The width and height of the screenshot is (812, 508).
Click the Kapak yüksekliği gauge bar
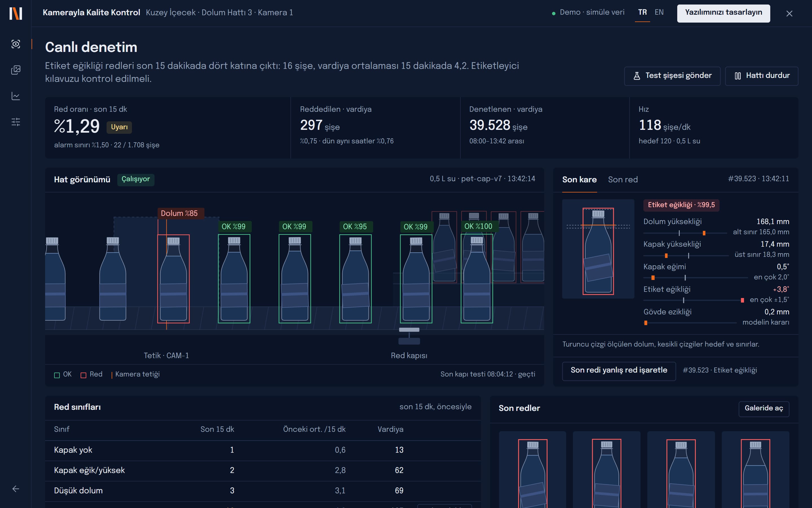(x=686, y=255)
